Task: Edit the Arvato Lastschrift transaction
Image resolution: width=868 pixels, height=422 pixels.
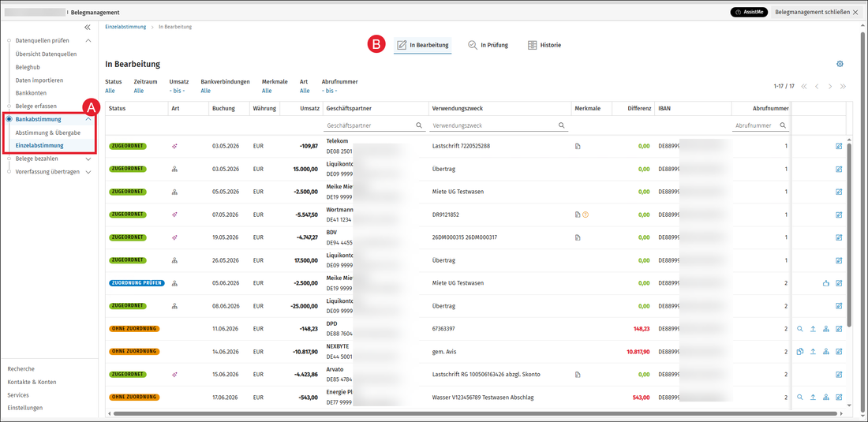Action: [839, 375]
